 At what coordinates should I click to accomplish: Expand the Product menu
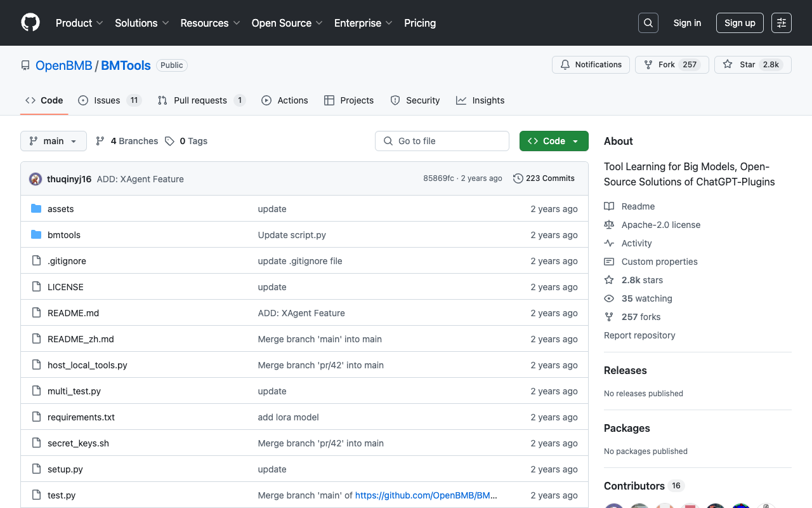(x=79, y=23)
